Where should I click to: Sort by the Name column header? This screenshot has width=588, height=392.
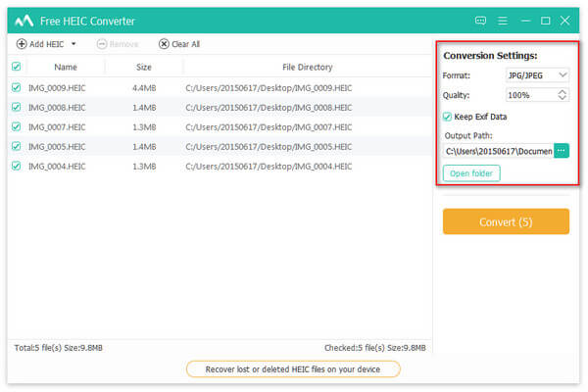pyautogui.click(x=66, y=68)
